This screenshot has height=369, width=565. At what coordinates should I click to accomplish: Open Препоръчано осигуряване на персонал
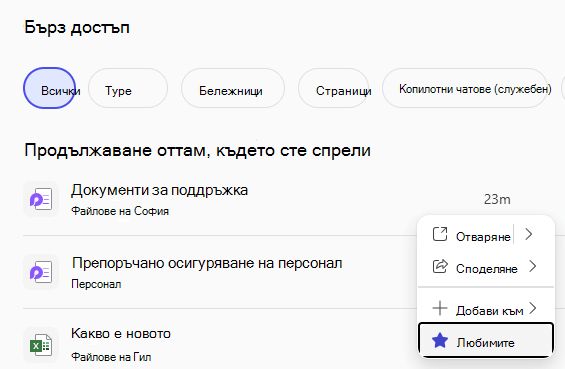click(x=207, y=263)
